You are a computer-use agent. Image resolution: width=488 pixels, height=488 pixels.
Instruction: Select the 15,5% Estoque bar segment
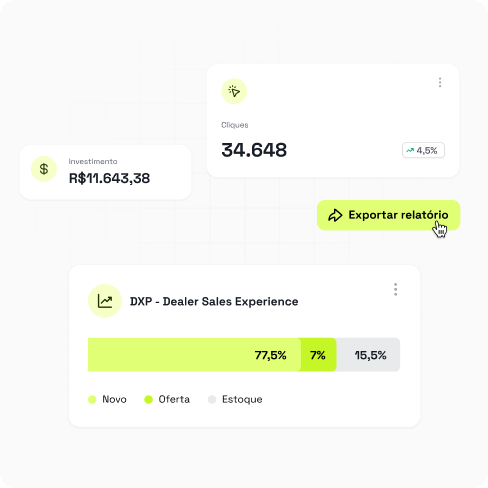[x=368, y=355]
